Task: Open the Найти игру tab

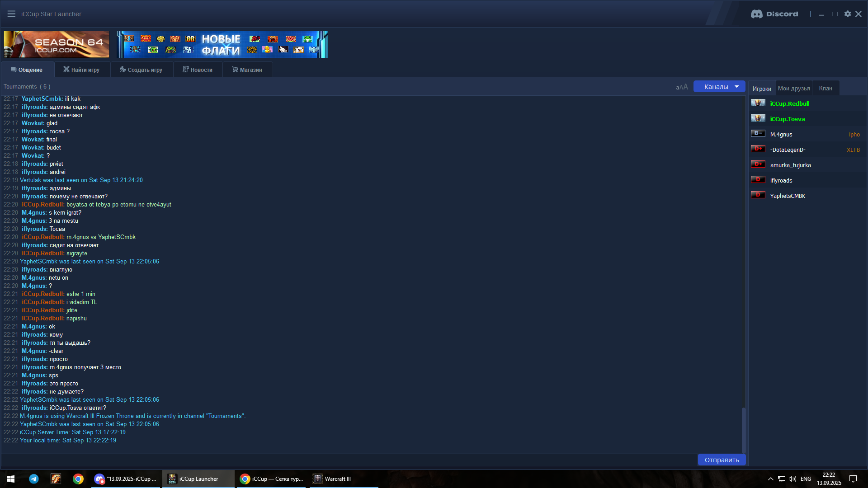Action: 82,70
